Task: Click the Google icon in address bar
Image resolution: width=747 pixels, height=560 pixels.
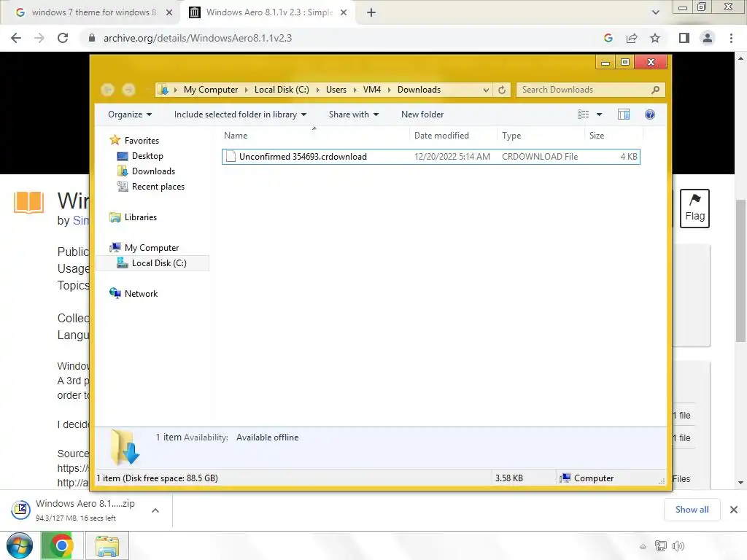Action: click(x=608, y=38)
